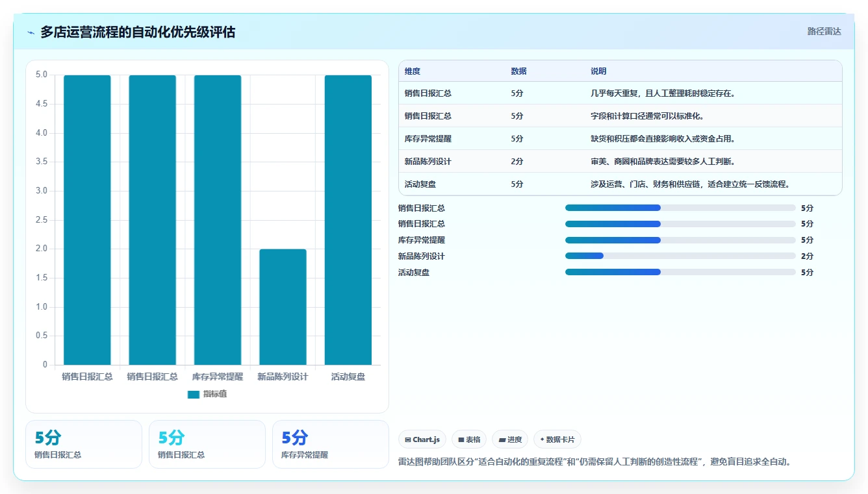Viewport: 868px width, 494px height.
Task: Select the 表格 chip
Action: [469, 439]
